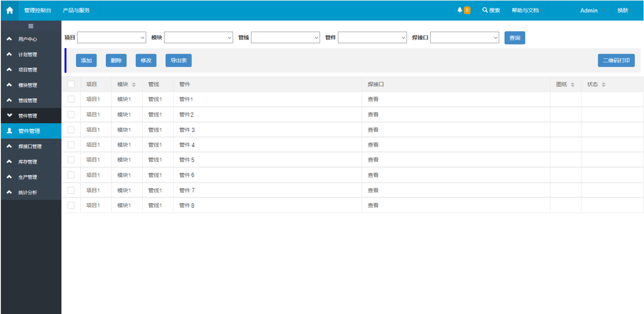Click the user icon beside 管件管理 submenu
644x314 pixels.
(9, 131)
